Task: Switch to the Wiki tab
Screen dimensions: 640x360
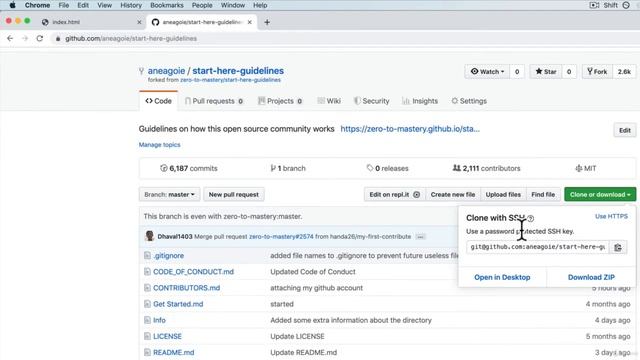Action: 329,101
